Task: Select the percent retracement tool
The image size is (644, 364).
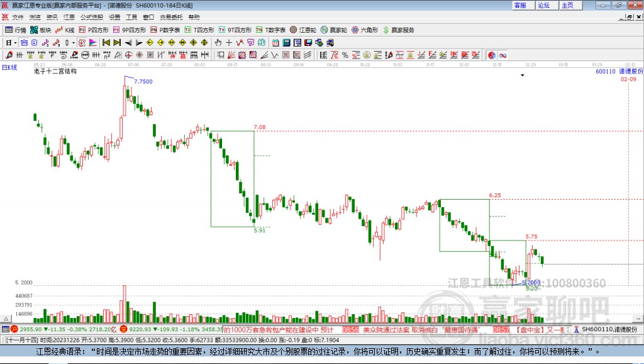Action: (345, 55)
